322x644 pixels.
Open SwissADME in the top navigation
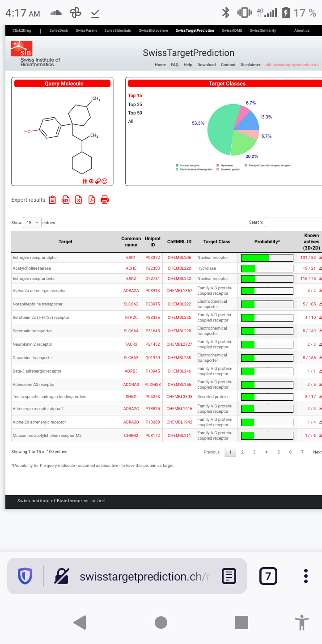point(232,30)
